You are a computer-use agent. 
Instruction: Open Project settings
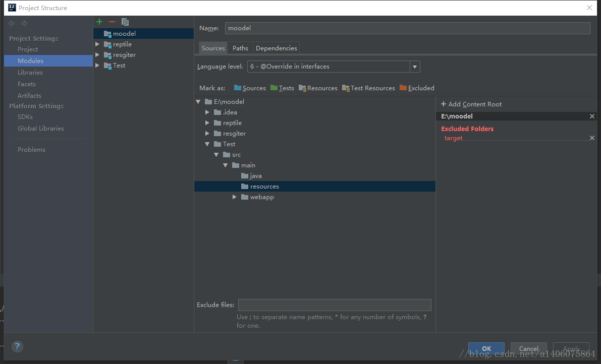click(28, 49)
